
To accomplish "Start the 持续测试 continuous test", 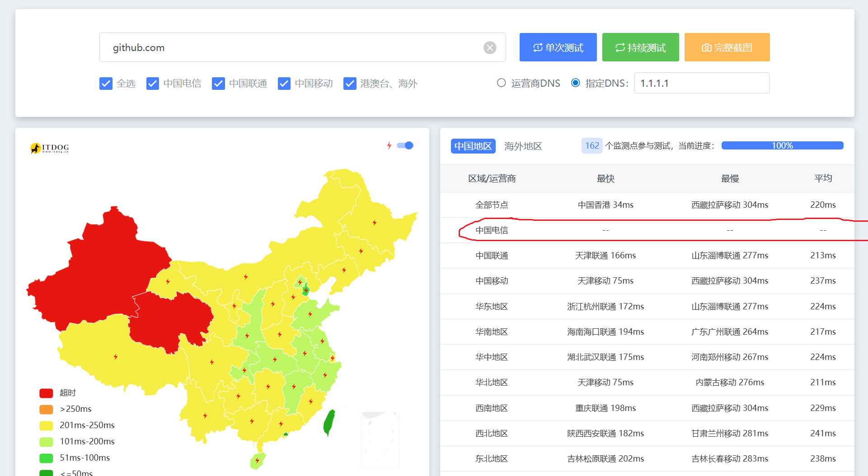I will pos(641,47).
